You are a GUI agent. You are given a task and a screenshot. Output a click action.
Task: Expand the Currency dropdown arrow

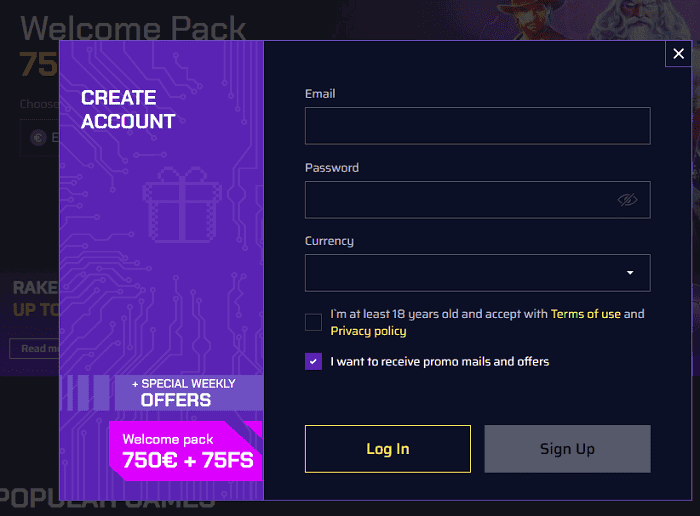(x=630, y=273)
